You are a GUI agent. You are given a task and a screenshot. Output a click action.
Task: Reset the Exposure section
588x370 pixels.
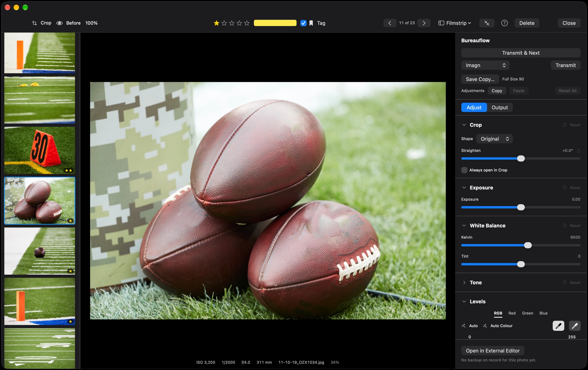click(572, 188)
